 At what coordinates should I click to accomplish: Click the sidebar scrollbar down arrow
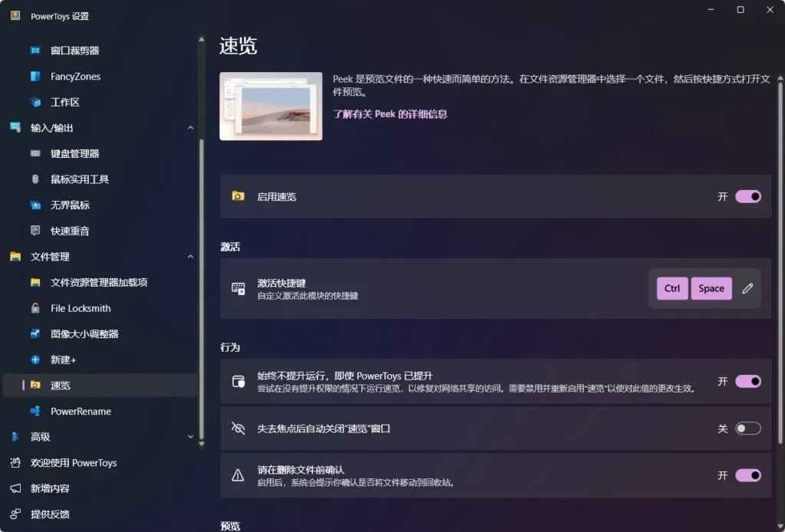coord(202,443)
